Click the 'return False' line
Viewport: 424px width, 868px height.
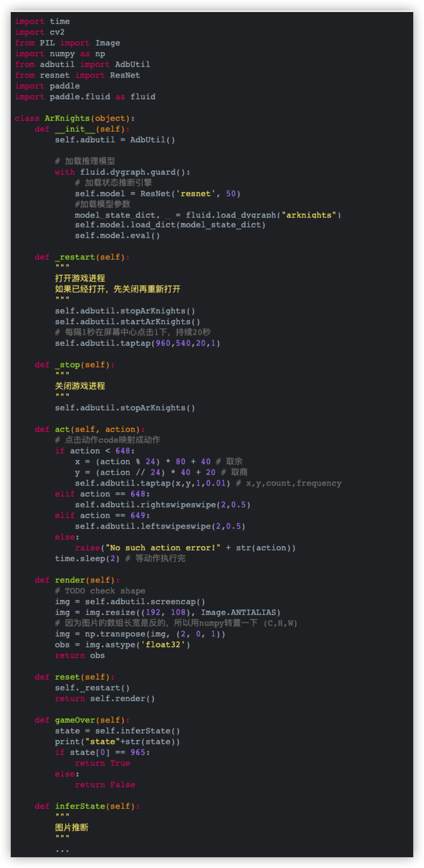[105, 785]
